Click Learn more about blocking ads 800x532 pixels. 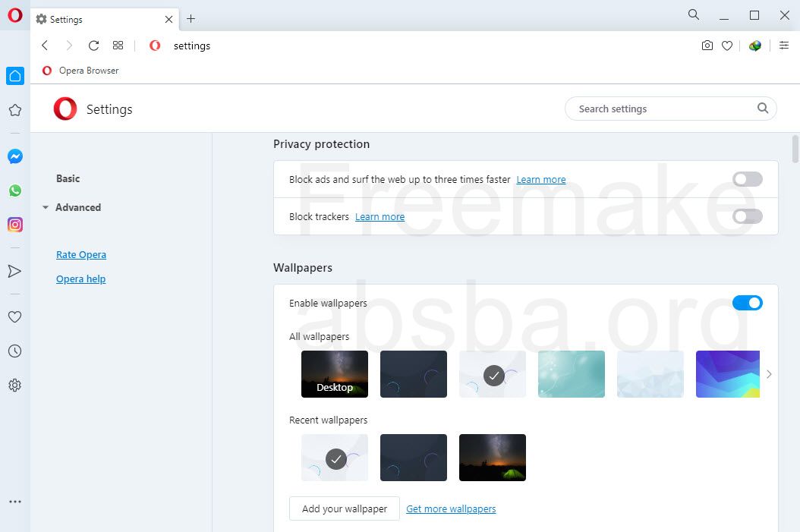[x=541, y=180]
